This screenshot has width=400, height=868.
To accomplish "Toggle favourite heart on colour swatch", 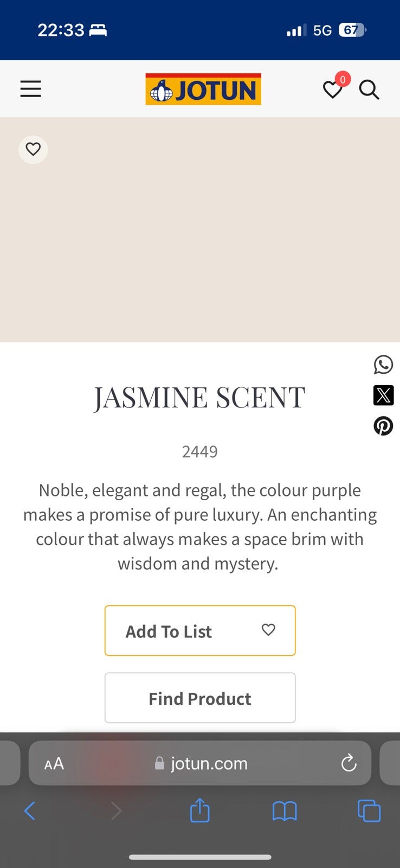I will point(33,149).
